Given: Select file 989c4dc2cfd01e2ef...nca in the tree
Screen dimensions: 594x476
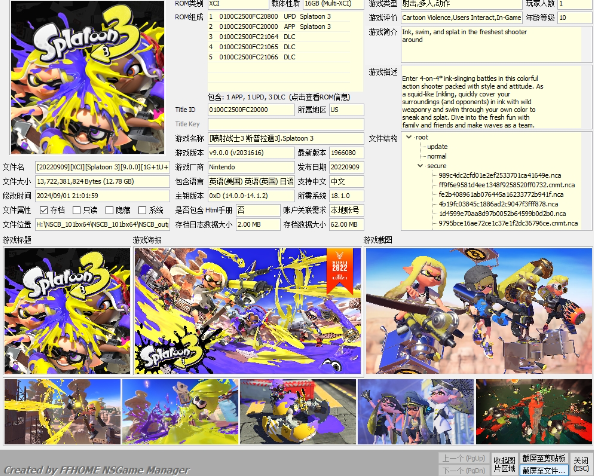Looking at the screenshot, I should 500,175.
